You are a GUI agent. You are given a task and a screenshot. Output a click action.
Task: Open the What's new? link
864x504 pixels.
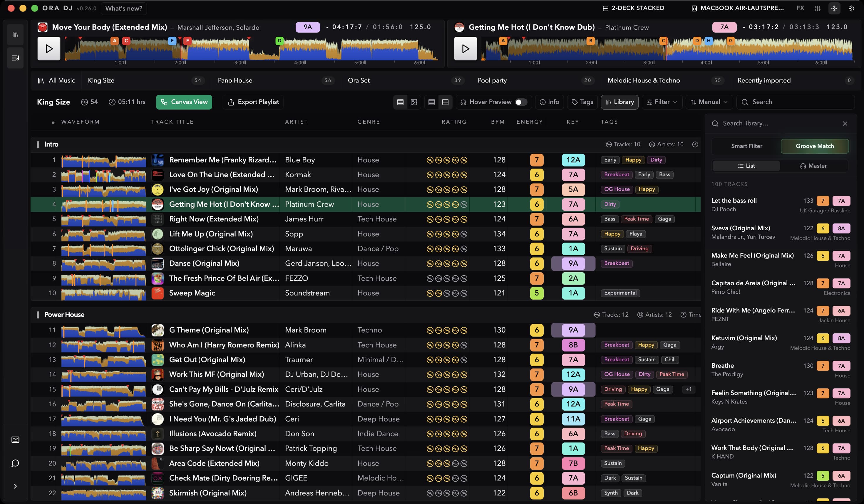tap(124, 8)
